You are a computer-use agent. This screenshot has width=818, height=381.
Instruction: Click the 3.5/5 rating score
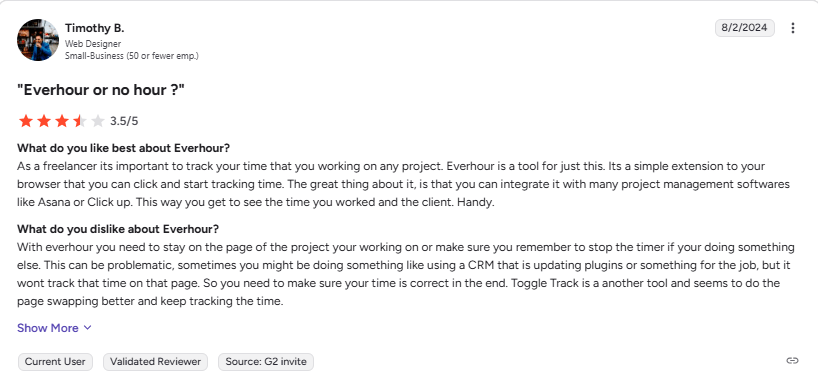tap(124, 122)
